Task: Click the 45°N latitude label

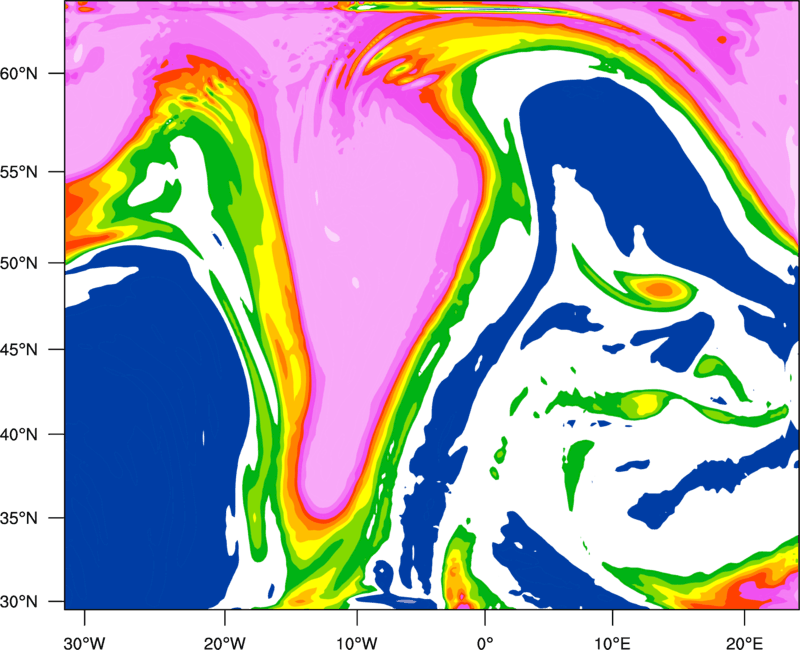Action: click(x=19, y=349)
